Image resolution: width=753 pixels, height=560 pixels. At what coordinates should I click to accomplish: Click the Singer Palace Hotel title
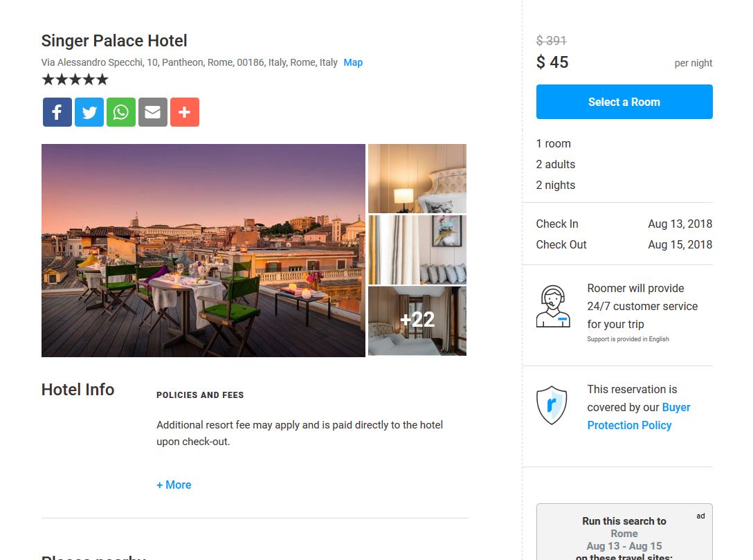pyautogui.click(x=114, y=41)
